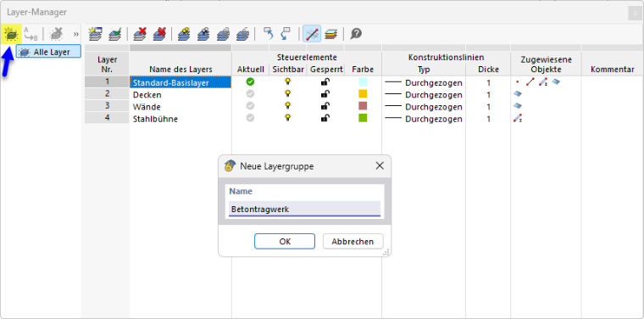Click assigned line icon in Standard-Basislayer row

[x=530, y=81]
